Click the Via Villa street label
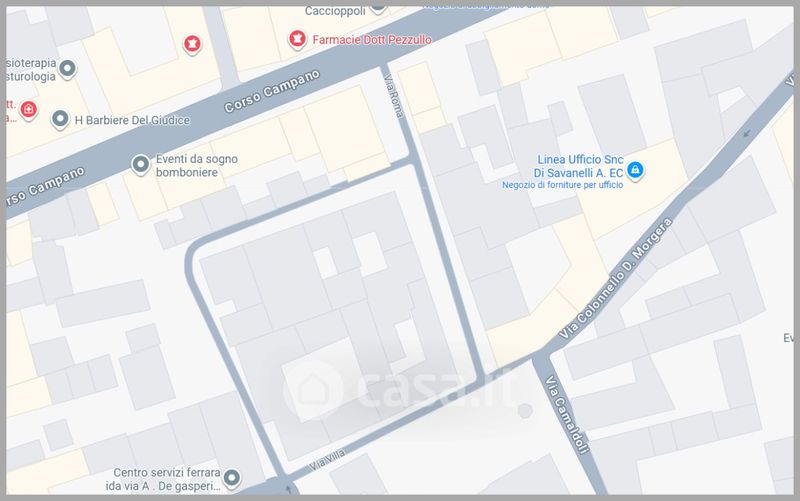The height and width of the screenshot is (501, 800). (327, 460)
